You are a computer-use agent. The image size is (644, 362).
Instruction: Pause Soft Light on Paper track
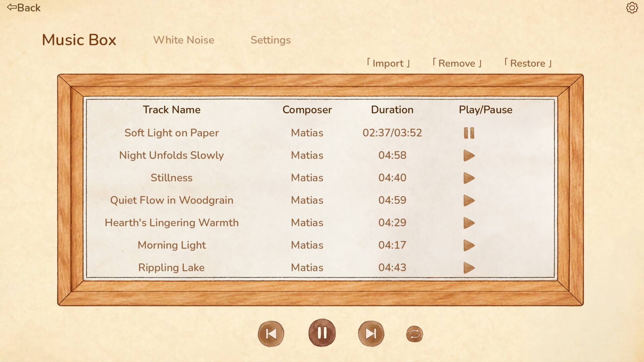pos(469,133)
